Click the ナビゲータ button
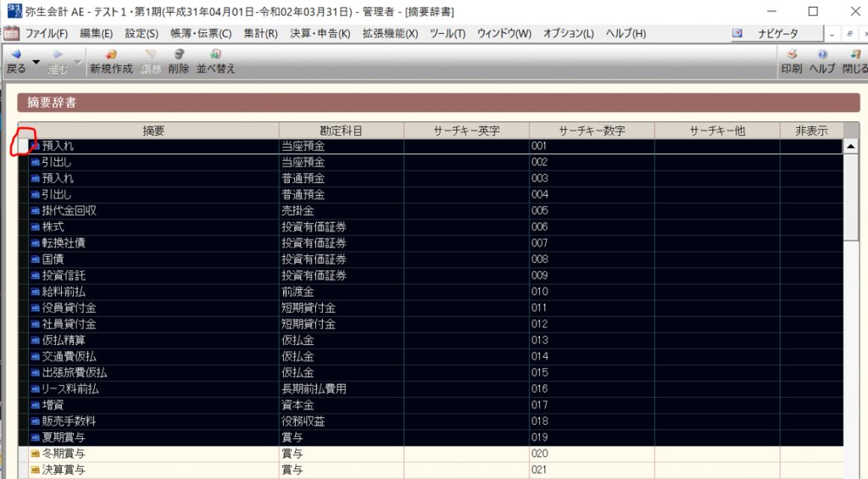The image size is (868, 479). tap(776, 34)
